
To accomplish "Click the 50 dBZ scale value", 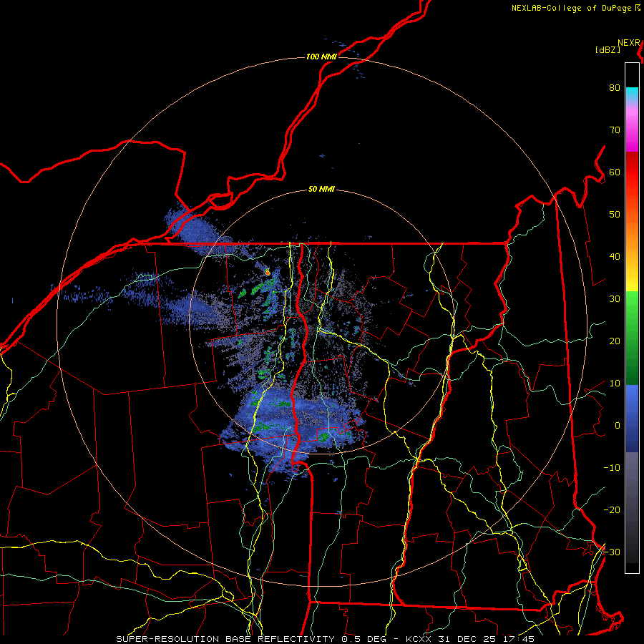I will coord(615,215).
